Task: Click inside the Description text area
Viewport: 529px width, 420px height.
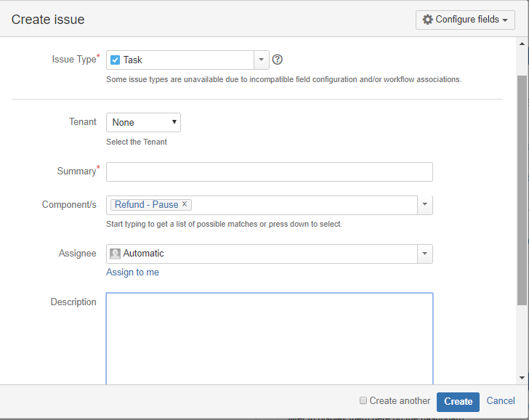Action: 269,338
